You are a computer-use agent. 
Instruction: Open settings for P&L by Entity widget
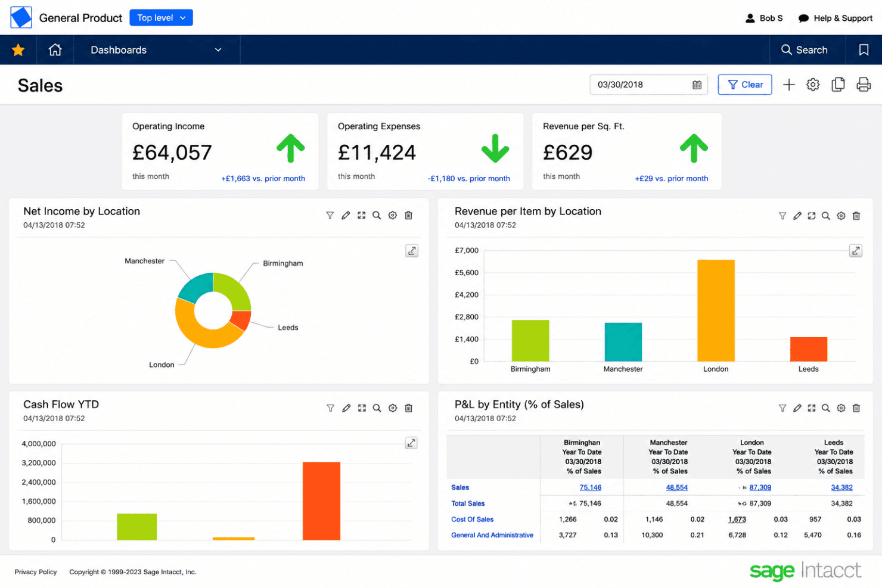[x=841, y=408]
